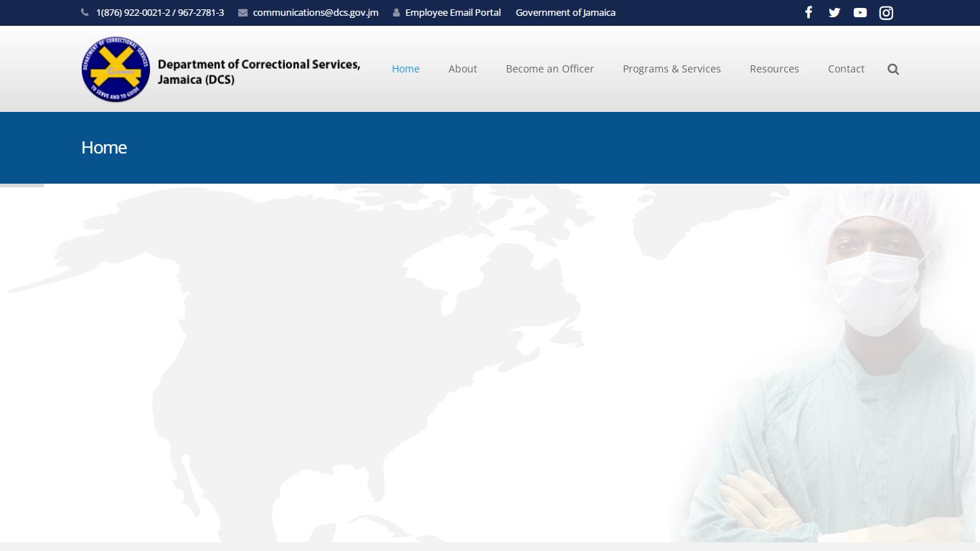Go to the Contact page
Viewport: 980px width, 551px height.
click(846, 69)
